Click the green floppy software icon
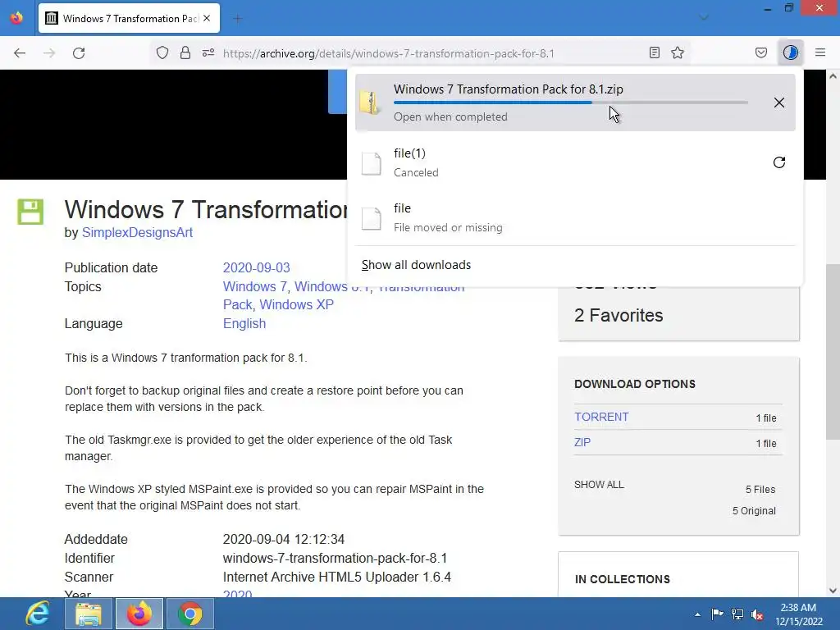 (x=30, y=212)
